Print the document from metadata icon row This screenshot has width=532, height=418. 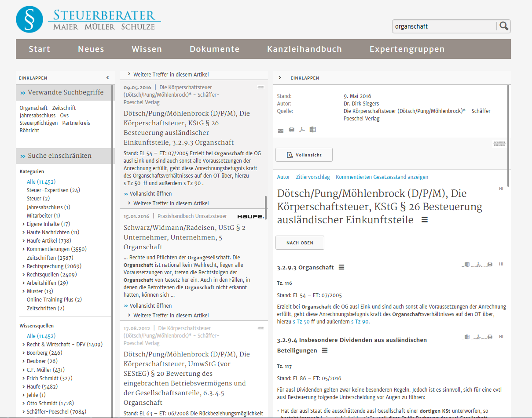291,130
